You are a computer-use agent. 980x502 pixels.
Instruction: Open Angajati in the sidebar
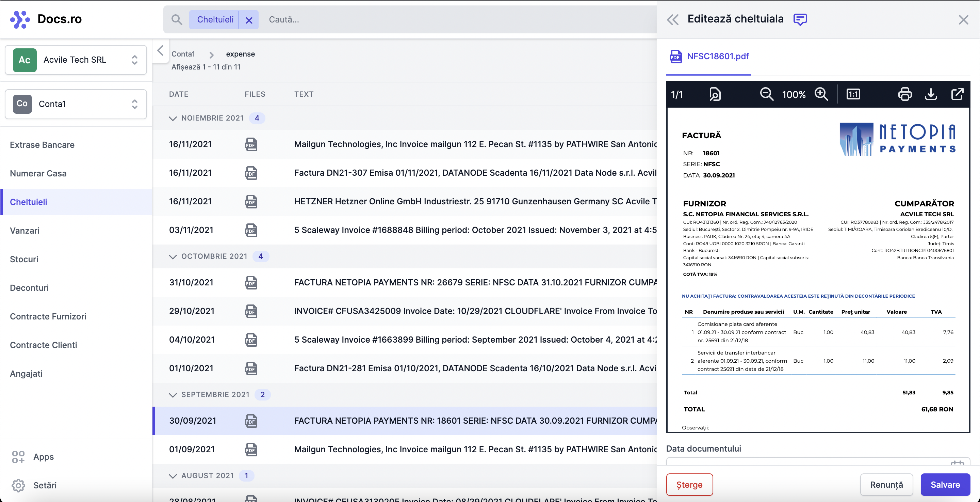26,373
